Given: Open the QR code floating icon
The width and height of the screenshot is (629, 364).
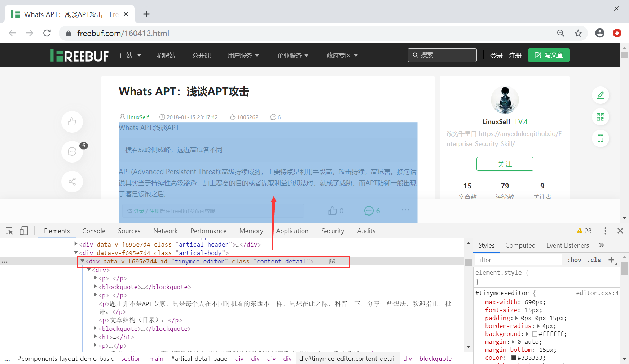Looking at the screenshot, I should coord(601,117).
